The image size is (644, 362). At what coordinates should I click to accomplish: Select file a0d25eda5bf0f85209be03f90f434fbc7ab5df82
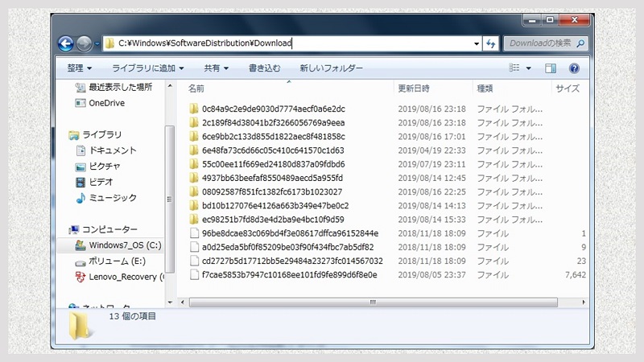[x=287, y=248]
